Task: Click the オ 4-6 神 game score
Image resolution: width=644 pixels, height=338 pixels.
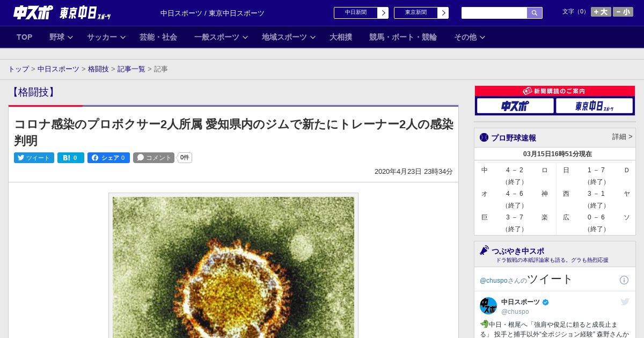Action: [515, 194]
